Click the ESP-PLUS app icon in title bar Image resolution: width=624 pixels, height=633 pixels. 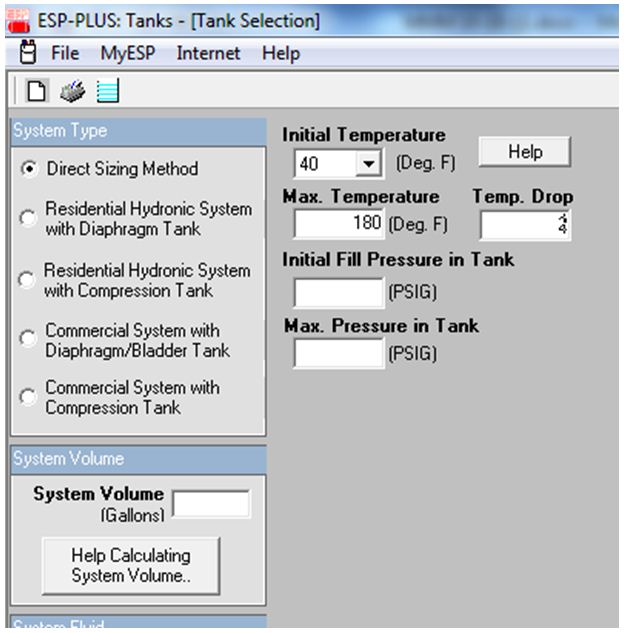[x=18, y=21]
